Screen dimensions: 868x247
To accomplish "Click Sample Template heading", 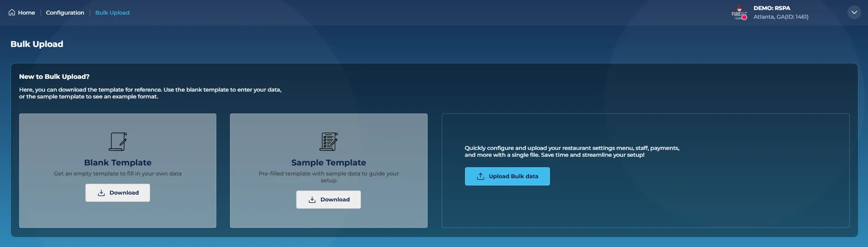I will coord(329,163).
